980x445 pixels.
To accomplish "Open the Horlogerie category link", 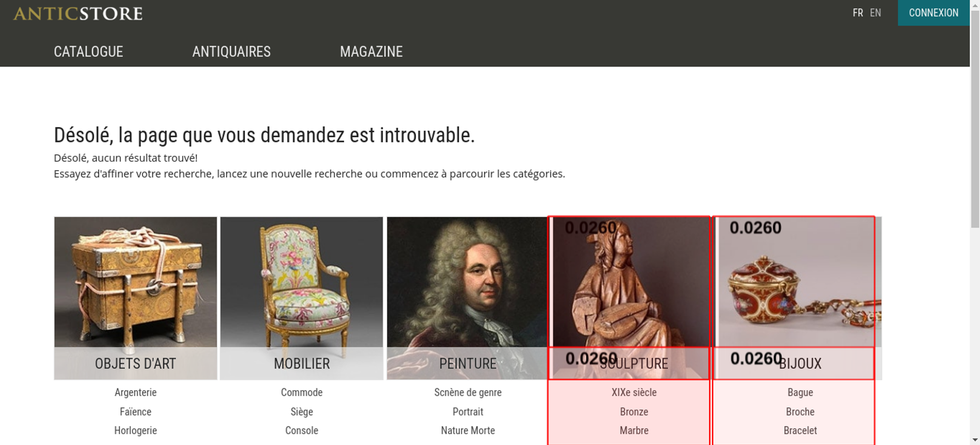I will 136,430.
